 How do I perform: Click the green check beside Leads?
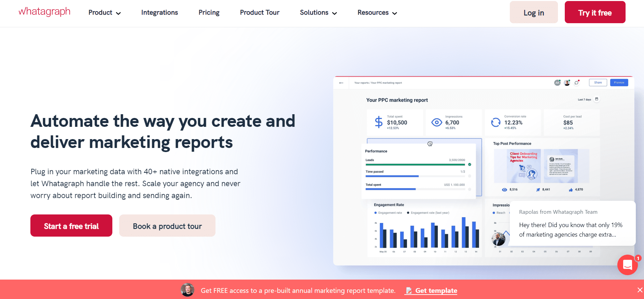click(x=470, y=164)
